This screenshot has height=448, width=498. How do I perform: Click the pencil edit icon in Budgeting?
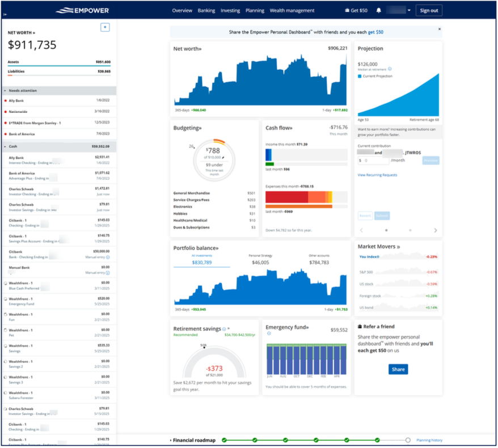[x=223, y=158]
